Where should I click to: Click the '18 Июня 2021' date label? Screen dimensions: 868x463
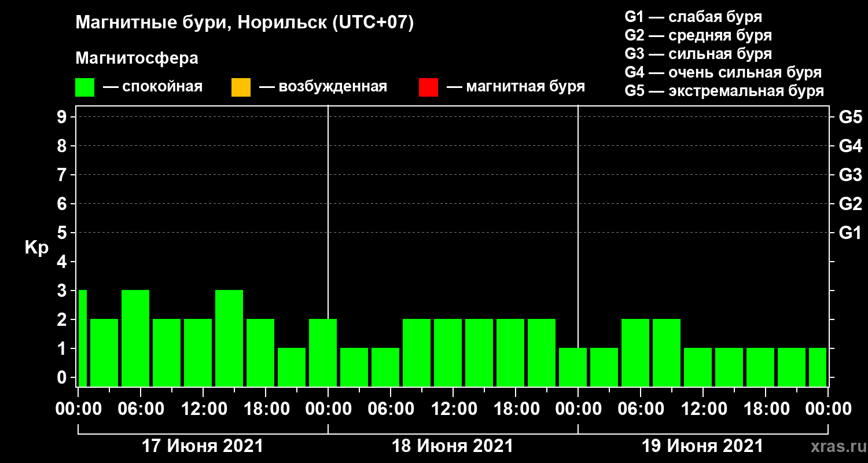[453, 446]
